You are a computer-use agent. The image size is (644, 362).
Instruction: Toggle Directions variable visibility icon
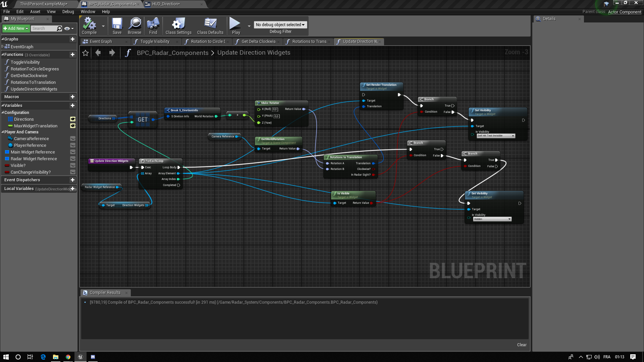pos(72,119)
